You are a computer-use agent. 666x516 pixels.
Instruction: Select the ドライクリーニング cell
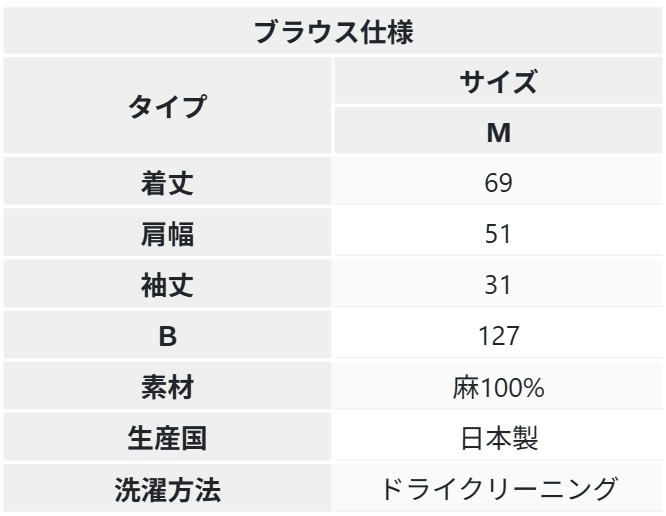(x=499, y=491)
